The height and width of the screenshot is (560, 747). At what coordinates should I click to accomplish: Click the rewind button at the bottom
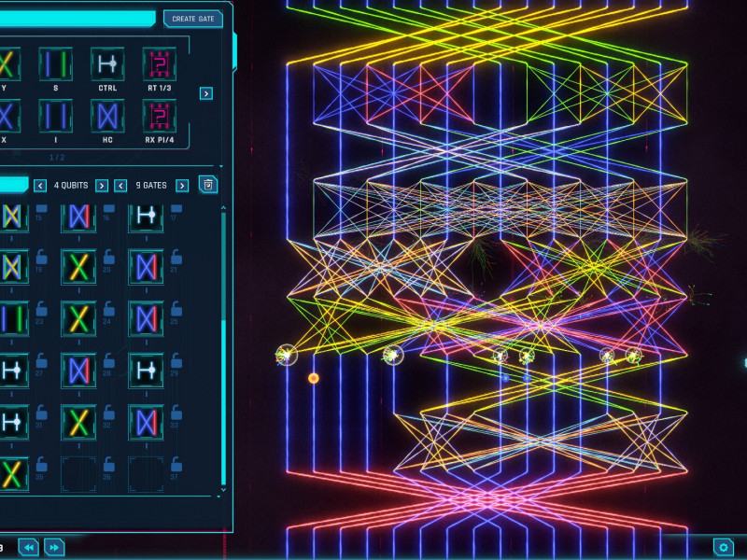(29, 547)
